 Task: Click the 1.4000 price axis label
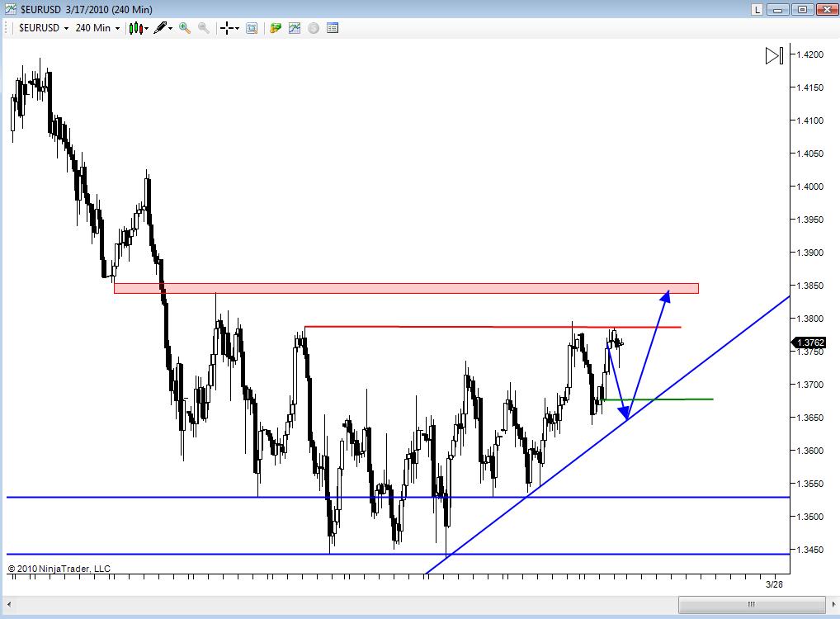(809, 187)
